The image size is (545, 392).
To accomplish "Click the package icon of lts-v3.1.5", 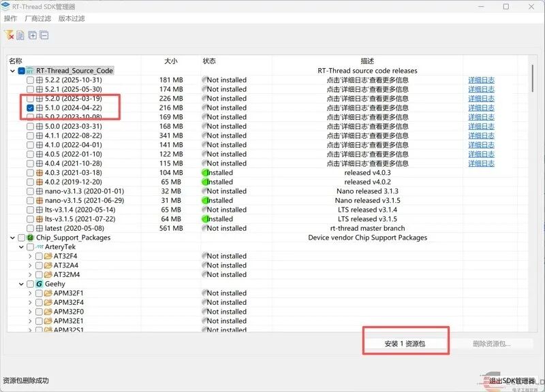I will click(40, 219).
